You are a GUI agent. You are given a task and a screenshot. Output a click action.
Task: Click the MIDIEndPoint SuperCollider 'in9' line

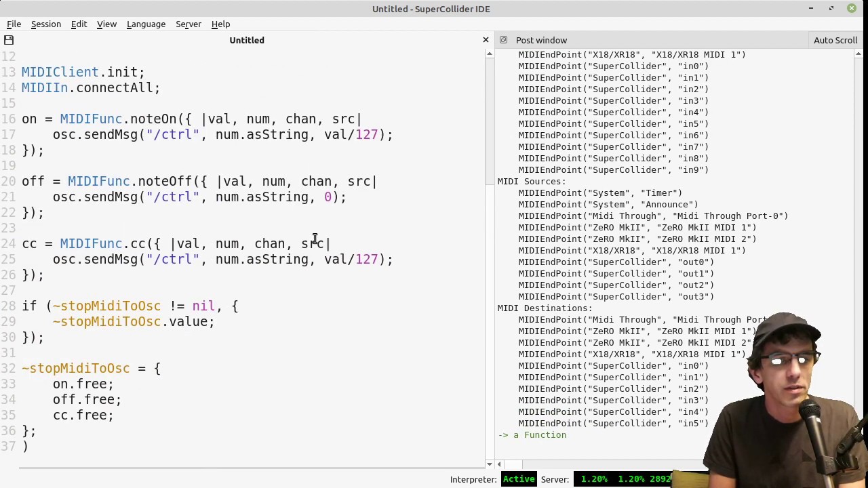[614, 169]
